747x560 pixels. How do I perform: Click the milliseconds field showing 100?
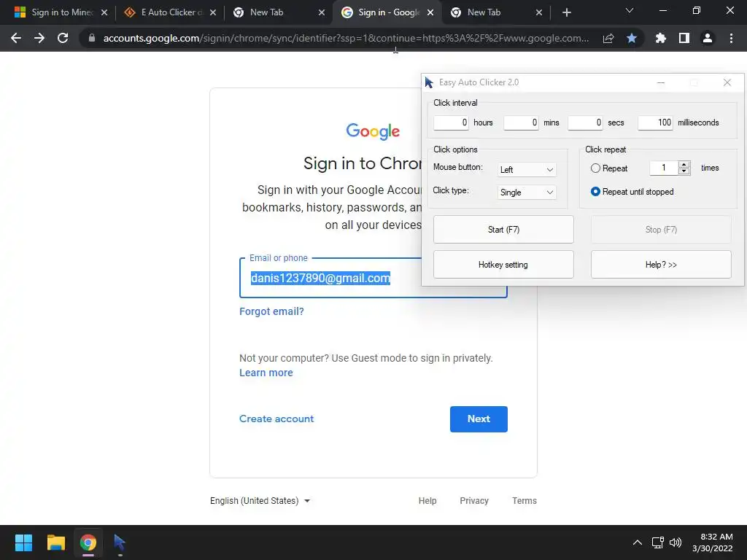coord(655,122)
